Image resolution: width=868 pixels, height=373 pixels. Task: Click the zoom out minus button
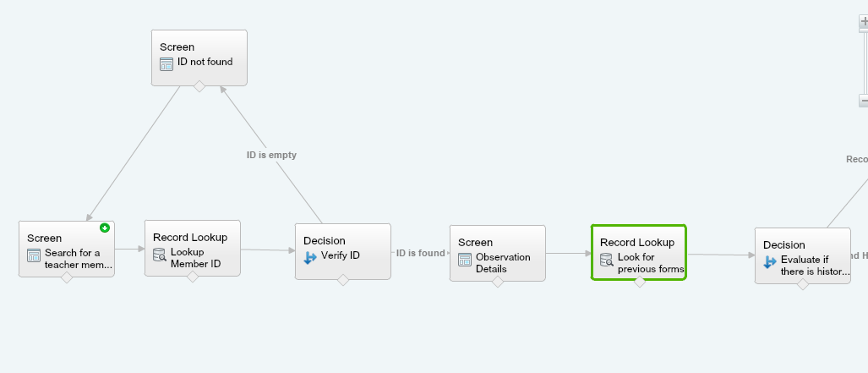coord(864,101)
